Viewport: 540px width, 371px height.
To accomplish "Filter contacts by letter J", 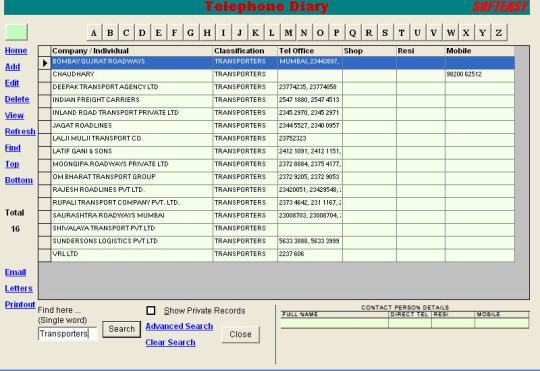I will (239, 33).
